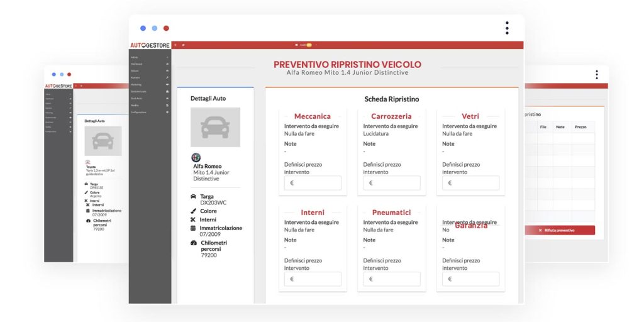The height and width of the screenshot is (322, 644).
Task: Click the tools icon next to Interni
Action: 193,219
